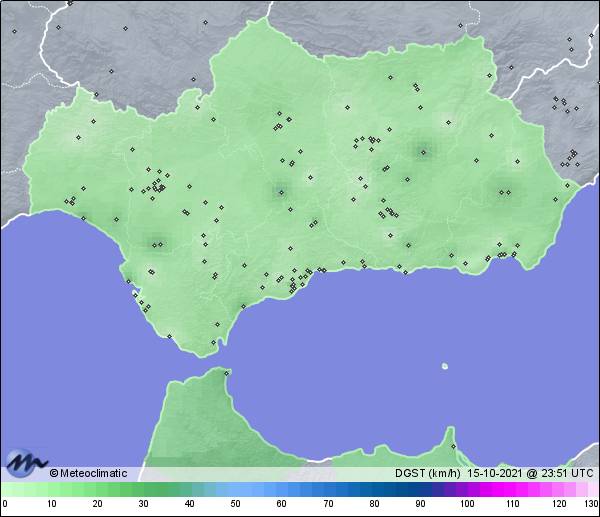Click scale value 130
This screenshot has width=600, height=517.
coord(591,504)
